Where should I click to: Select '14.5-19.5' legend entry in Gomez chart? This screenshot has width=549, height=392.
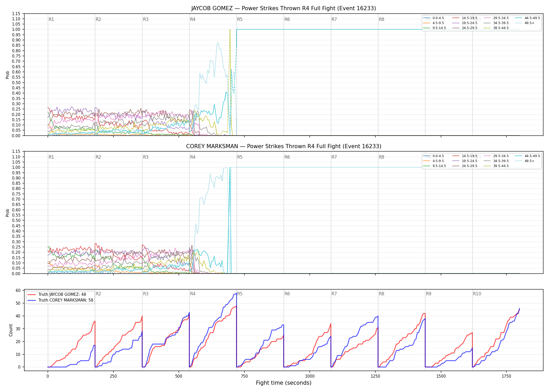465,18
